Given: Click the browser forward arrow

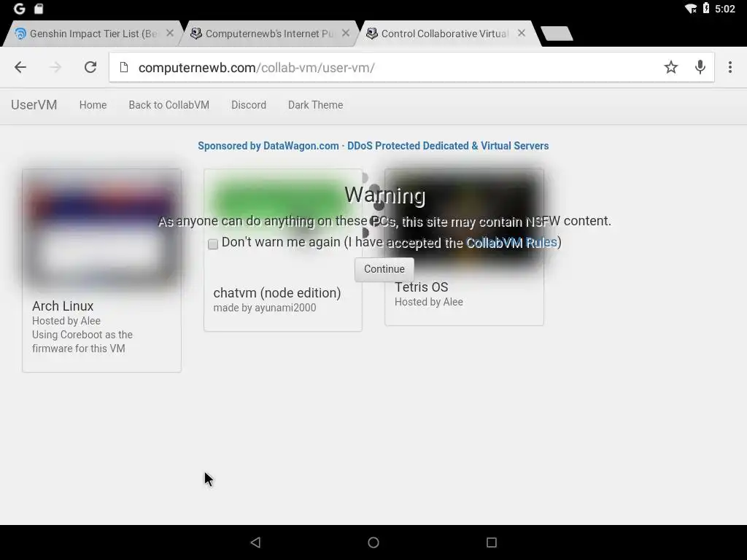Looking at the screenshot, I should coord(55,67).
